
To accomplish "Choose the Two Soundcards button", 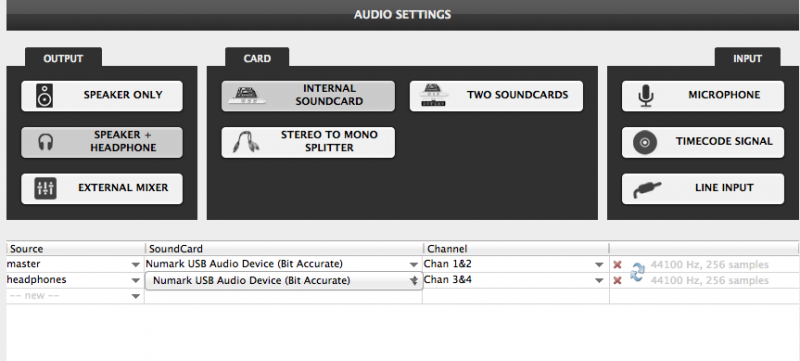I will [496, 96].
